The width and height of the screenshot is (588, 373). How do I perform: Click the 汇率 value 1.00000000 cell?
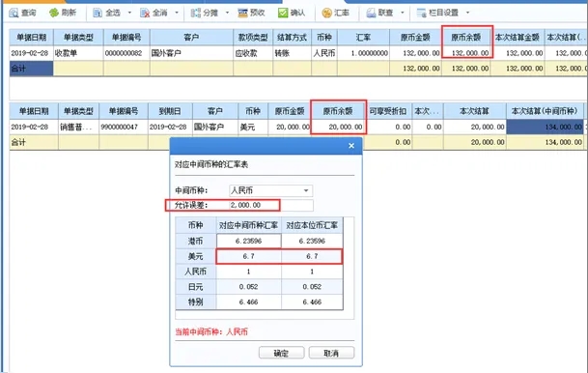pos(363,53)
